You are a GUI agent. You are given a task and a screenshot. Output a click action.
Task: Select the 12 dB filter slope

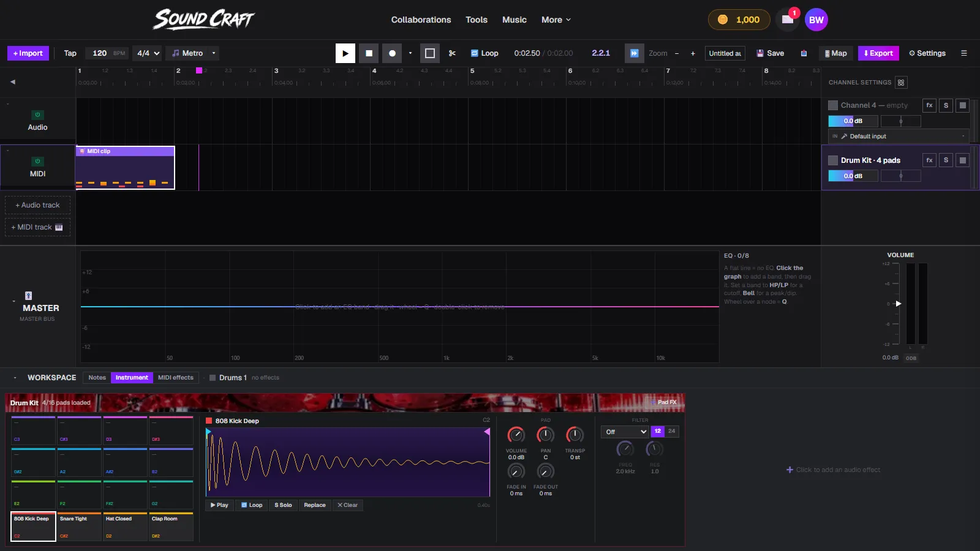657,432
